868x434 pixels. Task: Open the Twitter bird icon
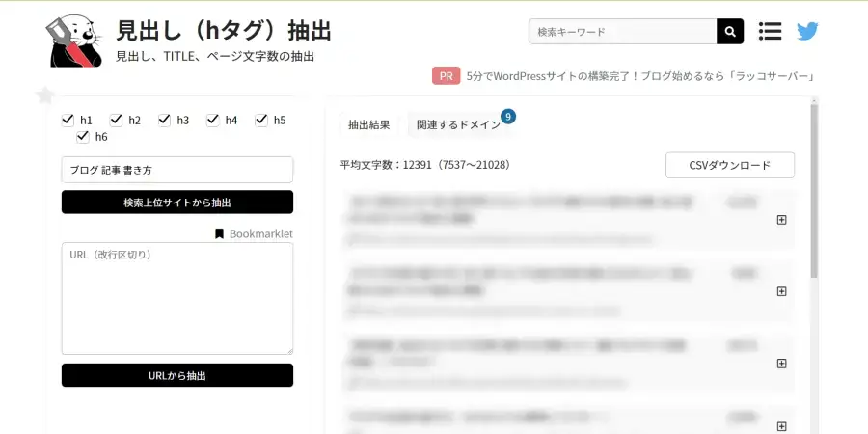[807, 32]
